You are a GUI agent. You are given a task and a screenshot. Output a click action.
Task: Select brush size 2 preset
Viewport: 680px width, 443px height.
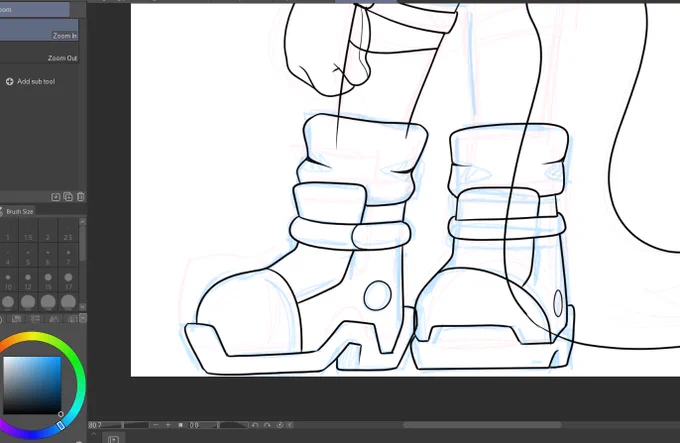pos(48,230)
